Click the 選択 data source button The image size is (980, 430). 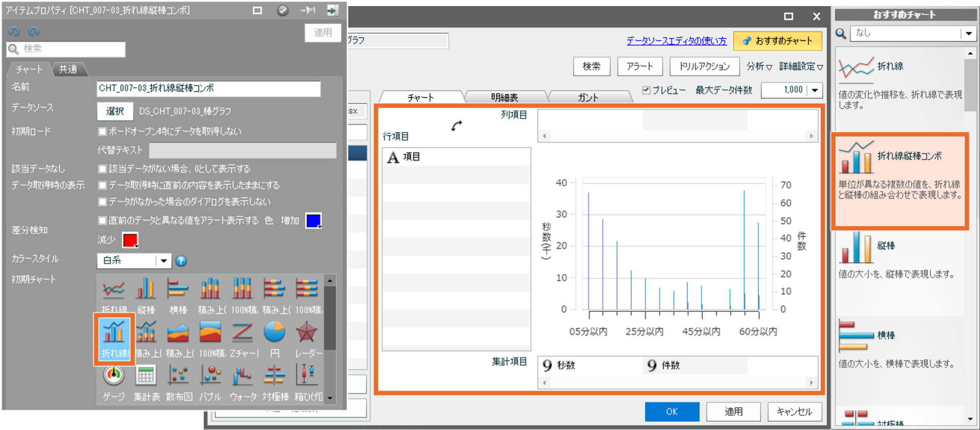click(115, 111)
